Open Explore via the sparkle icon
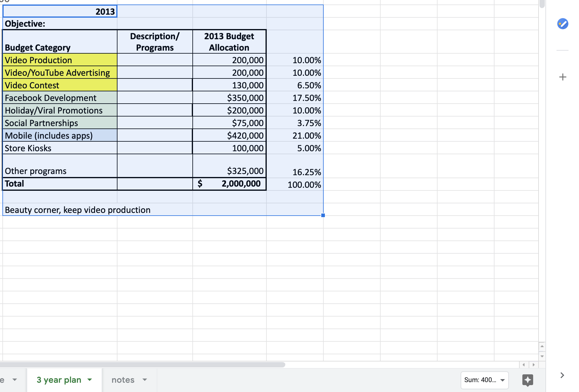Viewport: 579px width, 392px height. (x=527, y=380)
